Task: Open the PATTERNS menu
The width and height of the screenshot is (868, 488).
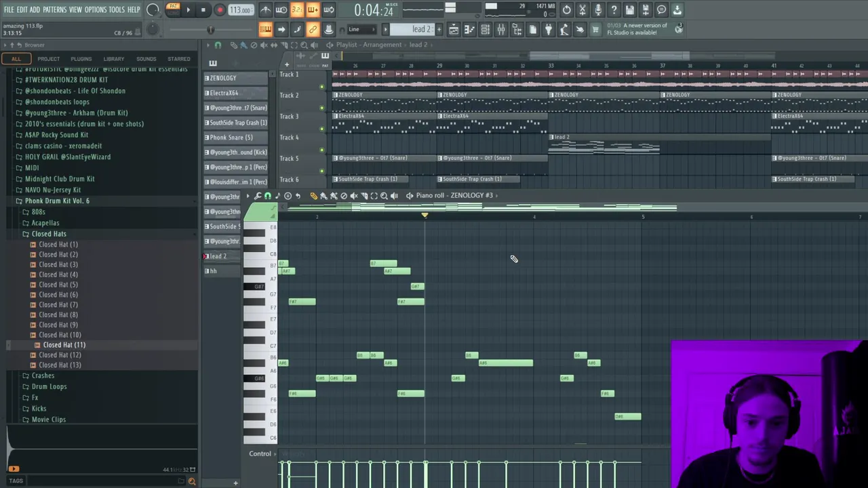Action: point(54,9)
